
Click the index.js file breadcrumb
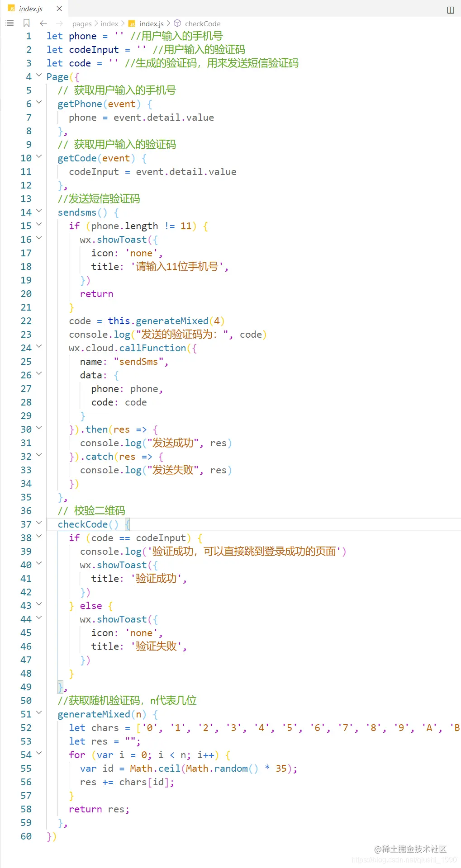tap(152, 24)
